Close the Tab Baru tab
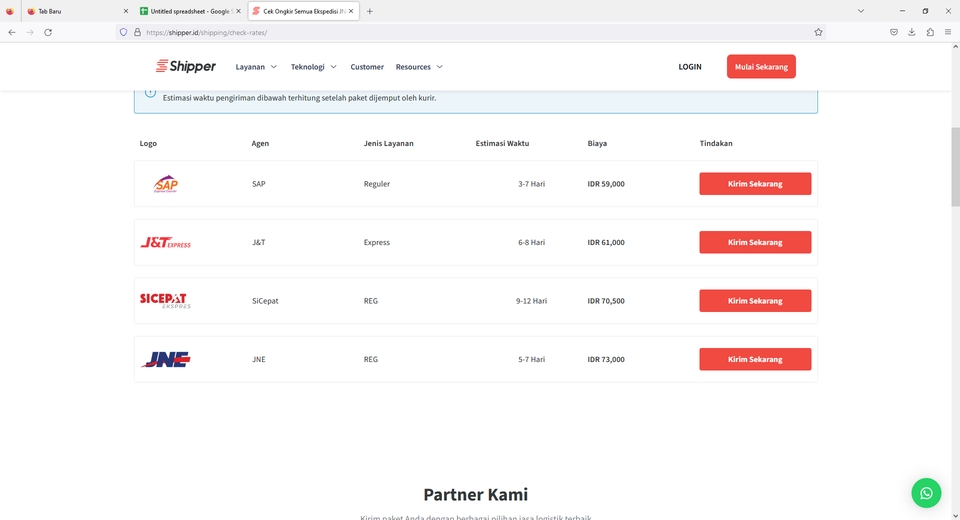 tap(126, 11)
